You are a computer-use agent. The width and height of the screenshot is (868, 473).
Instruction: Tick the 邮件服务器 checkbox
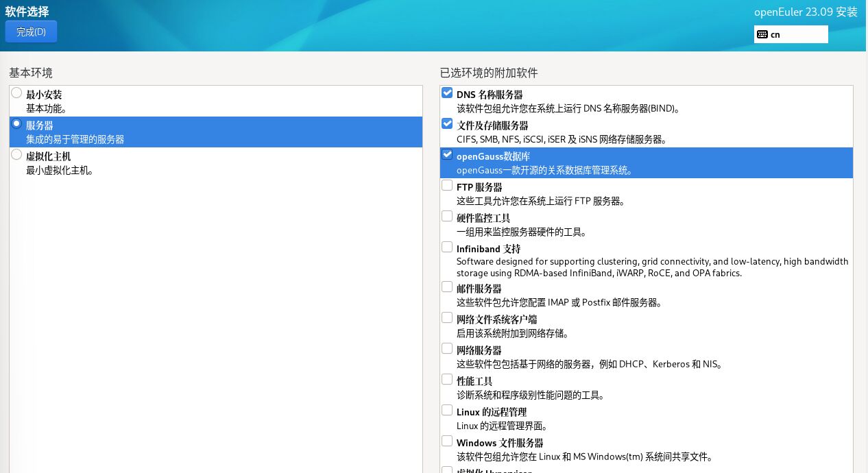click(447, 287)
